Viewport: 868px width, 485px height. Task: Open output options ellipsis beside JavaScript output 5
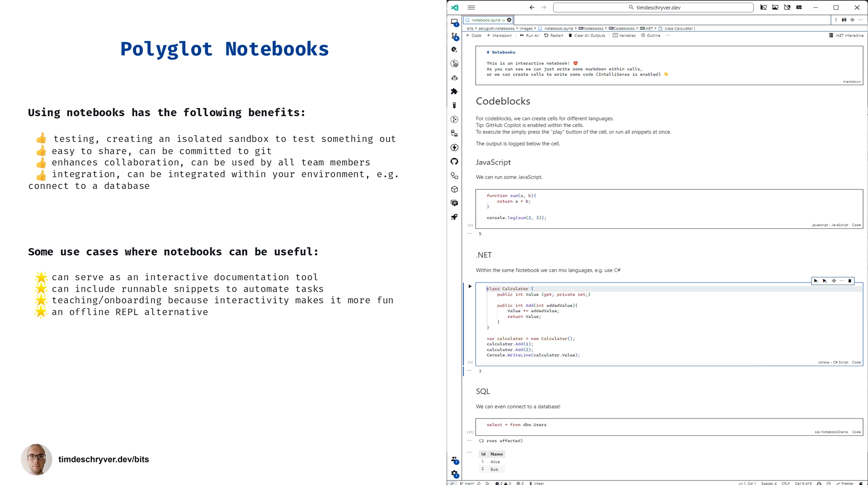469,234
